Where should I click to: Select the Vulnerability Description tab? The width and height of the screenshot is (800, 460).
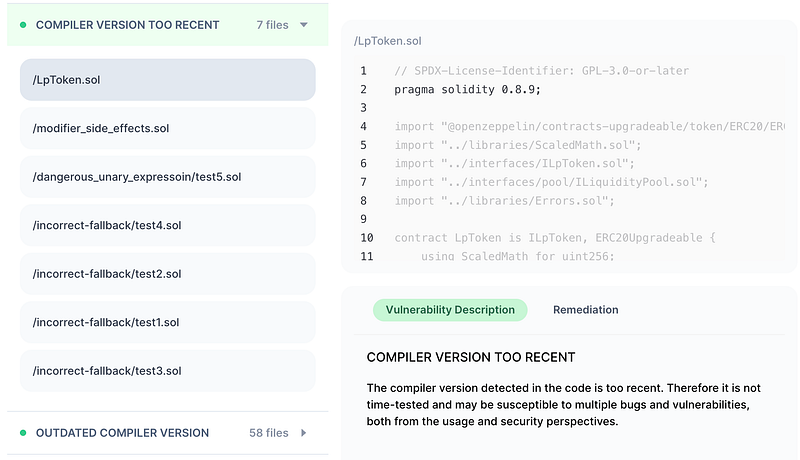[450, 310]
